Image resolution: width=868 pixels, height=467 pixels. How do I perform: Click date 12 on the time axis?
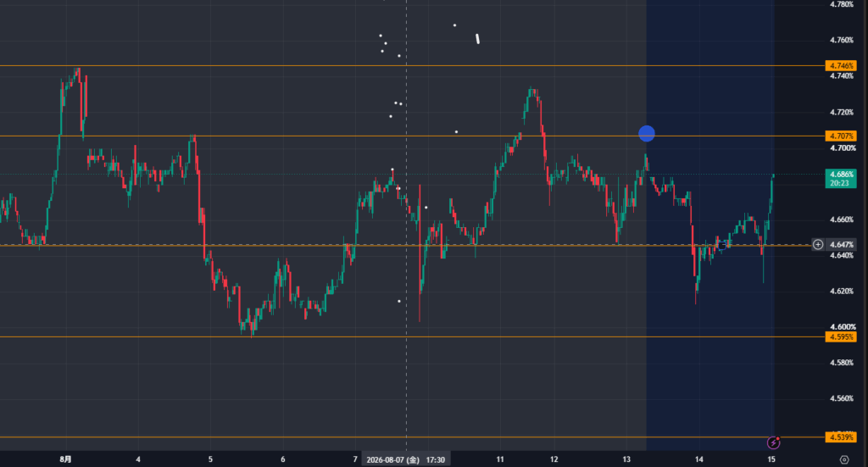(554, 459)
